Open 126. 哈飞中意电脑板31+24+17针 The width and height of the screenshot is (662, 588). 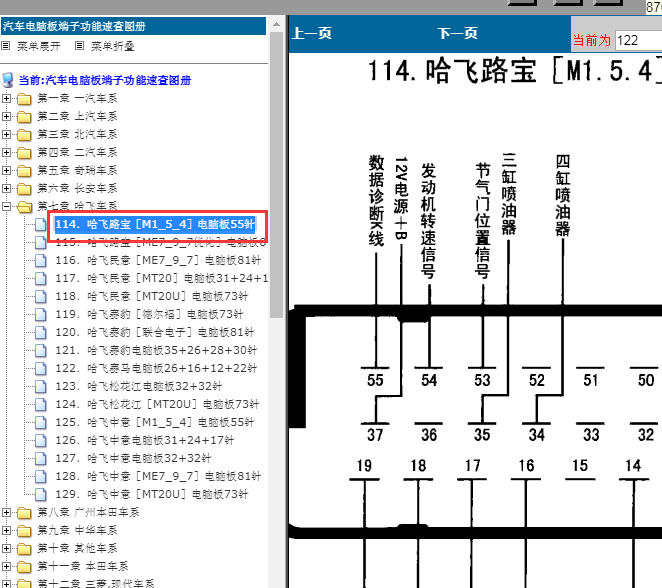[x=145, y=441]
